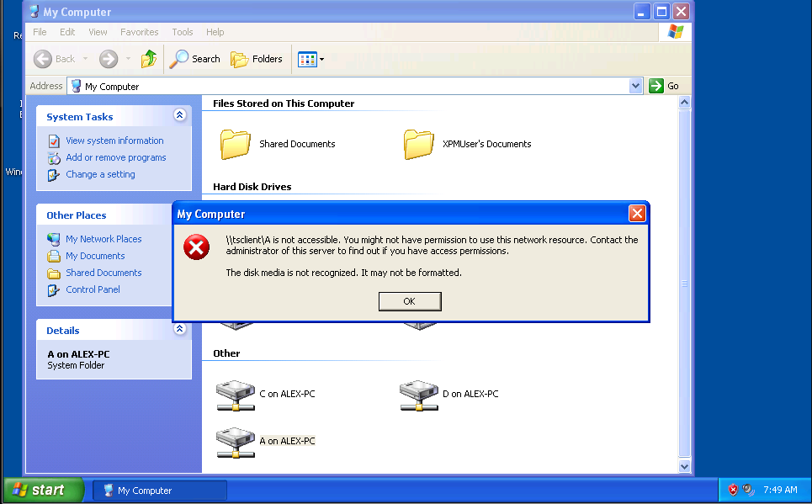Image resolution: width=812 pixels, height=504 pixels.
Task: Click the Address bar input field
Action: [x=355, y=86]
